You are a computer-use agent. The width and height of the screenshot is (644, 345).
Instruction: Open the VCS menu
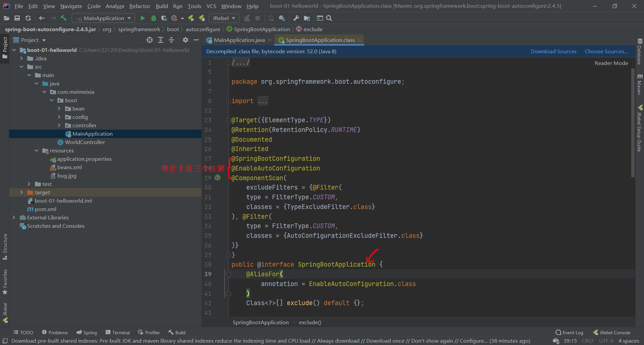click(211, 6)
